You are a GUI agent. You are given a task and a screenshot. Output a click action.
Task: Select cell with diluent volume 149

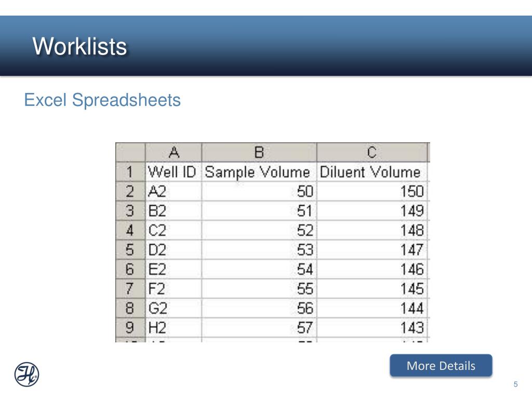[x=372, y=211]
